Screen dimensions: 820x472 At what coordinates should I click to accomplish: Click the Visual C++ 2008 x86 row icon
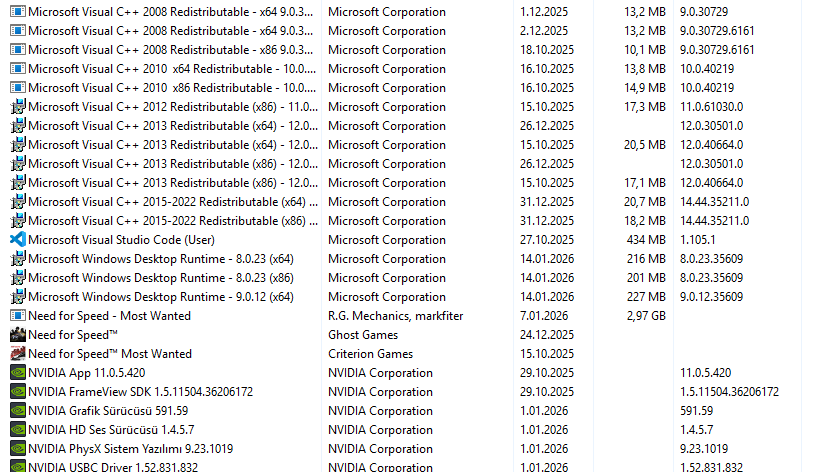pos(18,50)
